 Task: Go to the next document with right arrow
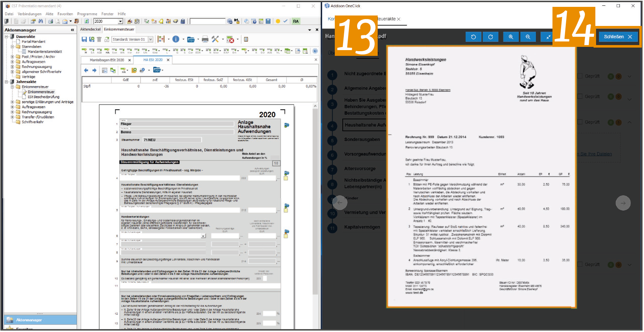click(623, 203)
